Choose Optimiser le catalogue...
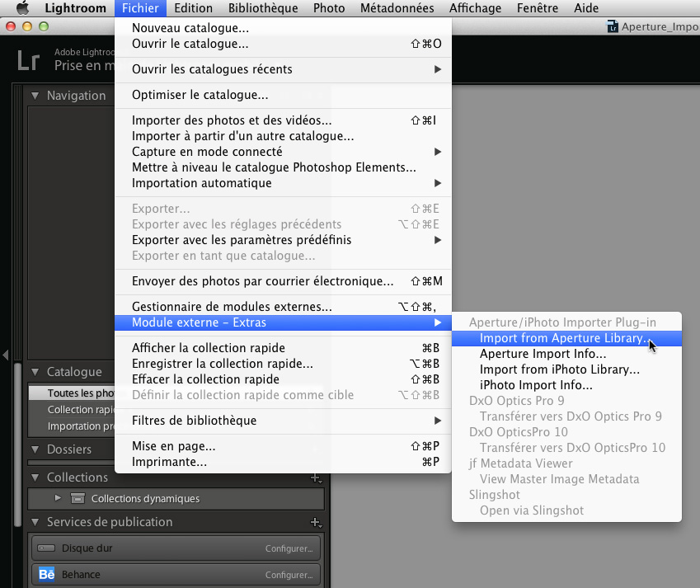 point(283,95)
